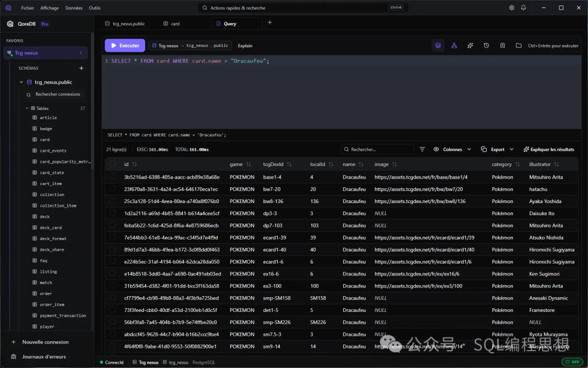588x368 pixels.
Task: Expand the Export dropdown menu
Action: point(497,149)
